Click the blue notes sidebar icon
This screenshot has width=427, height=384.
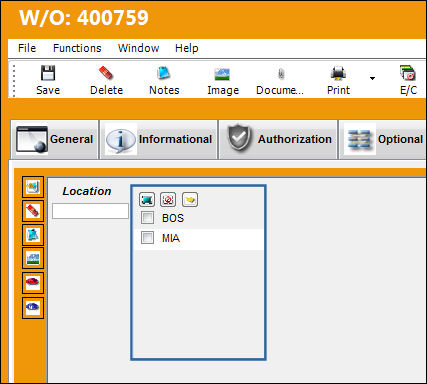coord(33,235)
